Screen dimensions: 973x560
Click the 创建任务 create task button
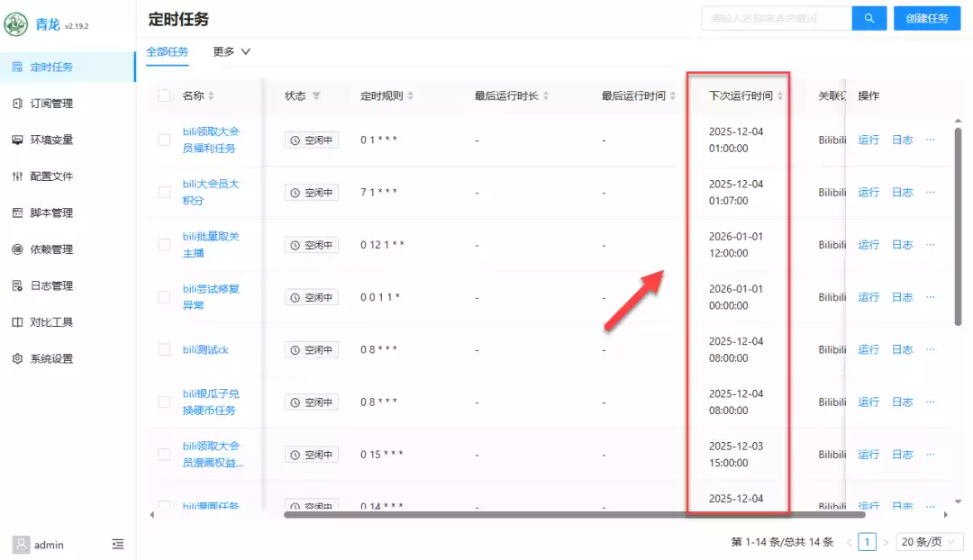click(x=927, y=17)
